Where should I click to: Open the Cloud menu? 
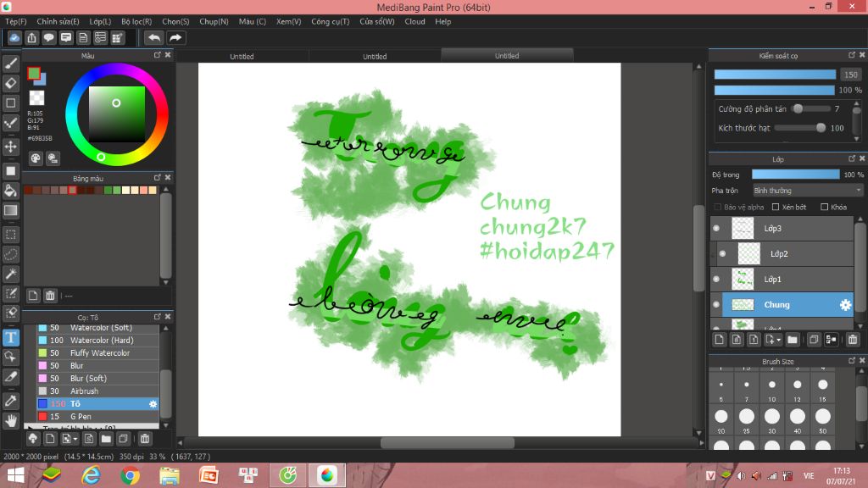tap(415, 21)
